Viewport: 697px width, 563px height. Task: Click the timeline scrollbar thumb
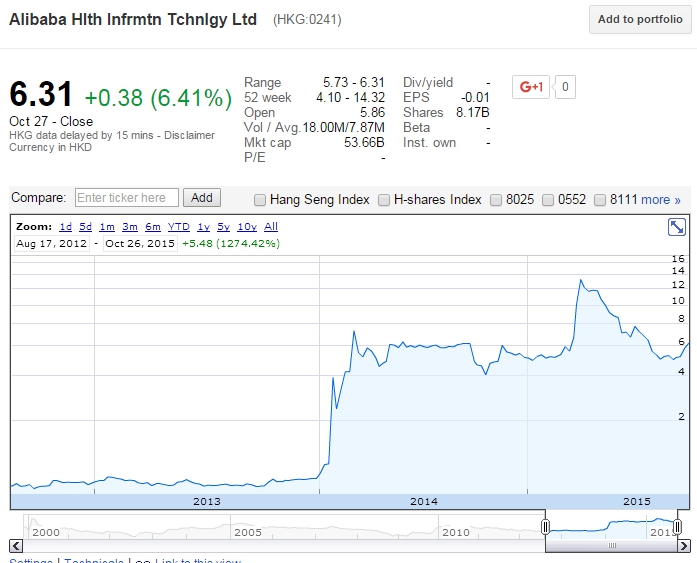point(612,545)
